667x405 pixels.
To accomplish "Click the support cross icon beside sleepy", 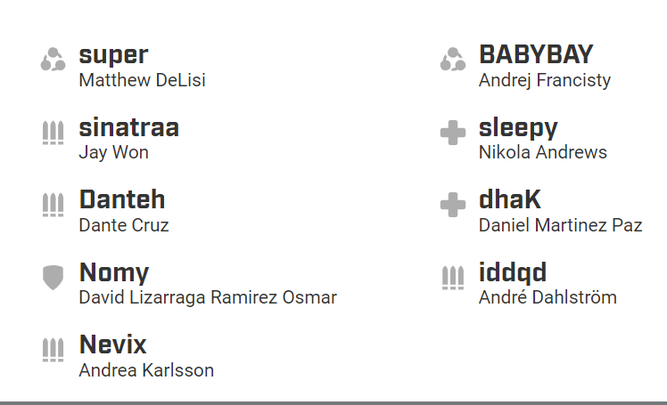I will click(453, 133).
